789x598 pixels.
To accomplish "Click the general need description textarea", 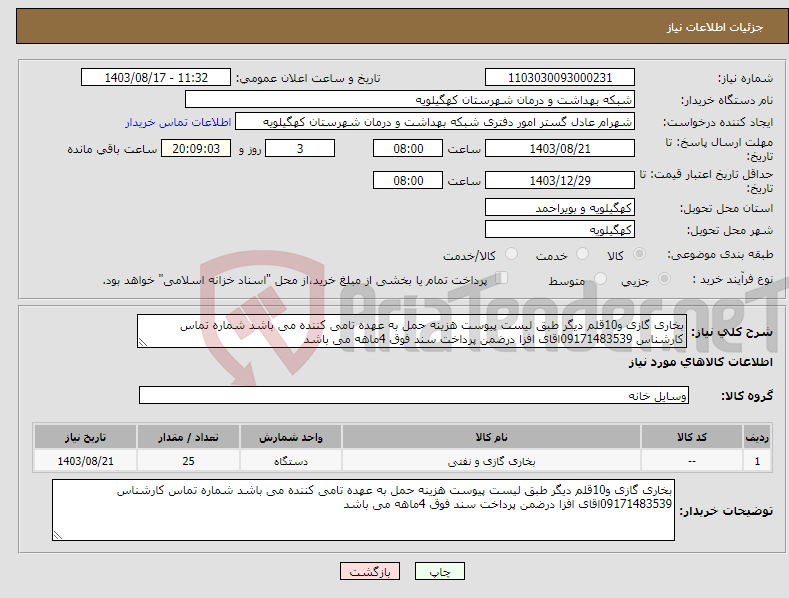I will tap(412, 331).
